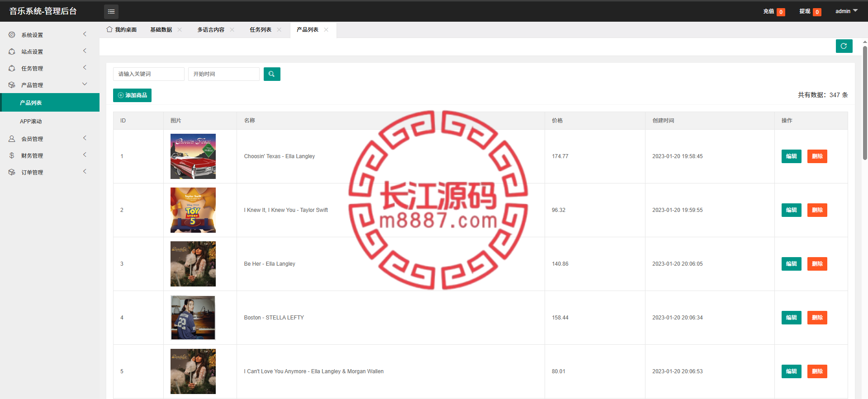Screen dimensions: 868x399
Task: Select the 产品列表 tab
Action: 308,30
